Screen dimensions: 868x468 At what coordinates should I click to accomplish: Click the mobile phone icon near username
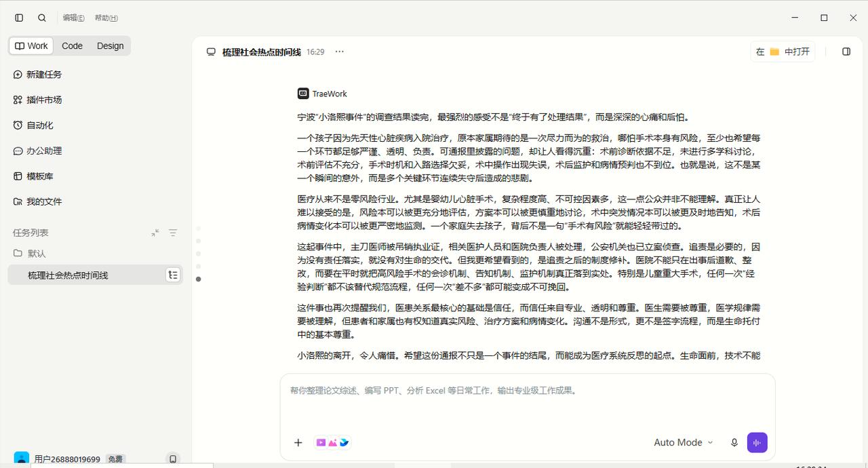pos(173,459)
